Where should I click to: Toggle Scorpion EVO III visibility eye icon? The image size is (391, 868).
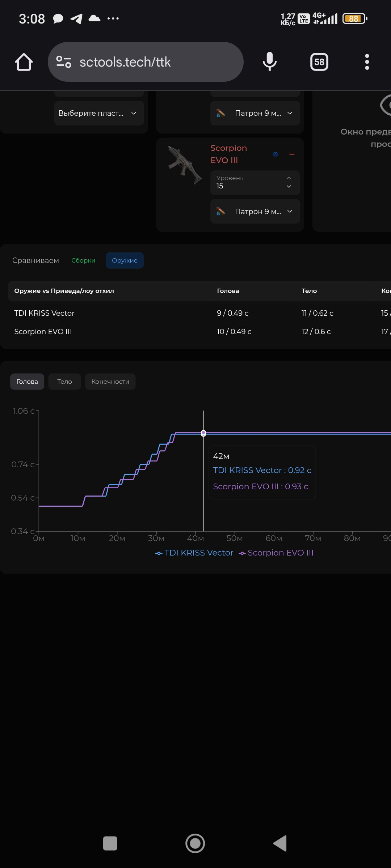pyautogui.click(x=276, y=154)
